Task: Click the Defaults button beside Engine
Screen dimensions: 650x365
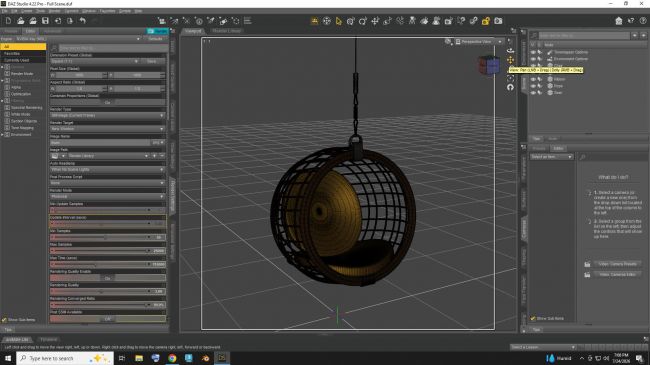Action: [x=155, y=39]
